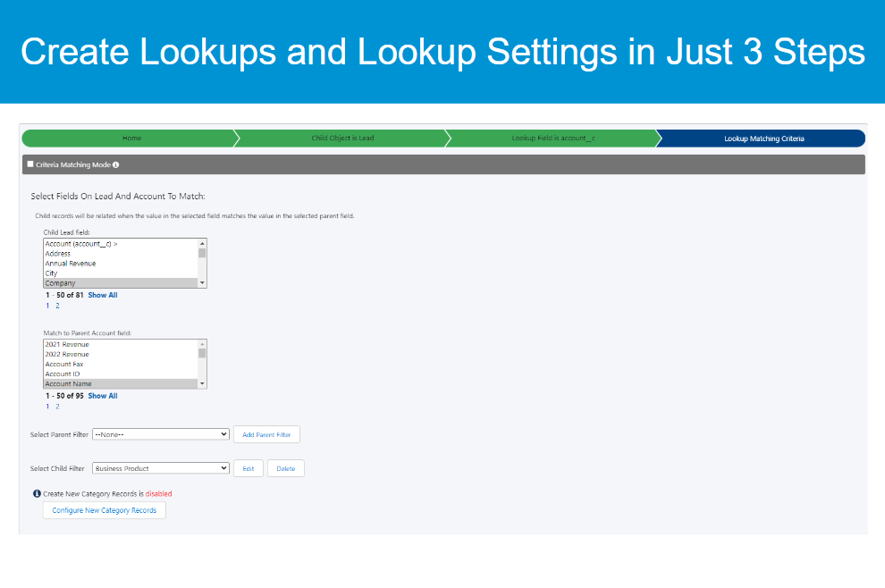Click the Add Parent Filter button

(x=266, y=434)
